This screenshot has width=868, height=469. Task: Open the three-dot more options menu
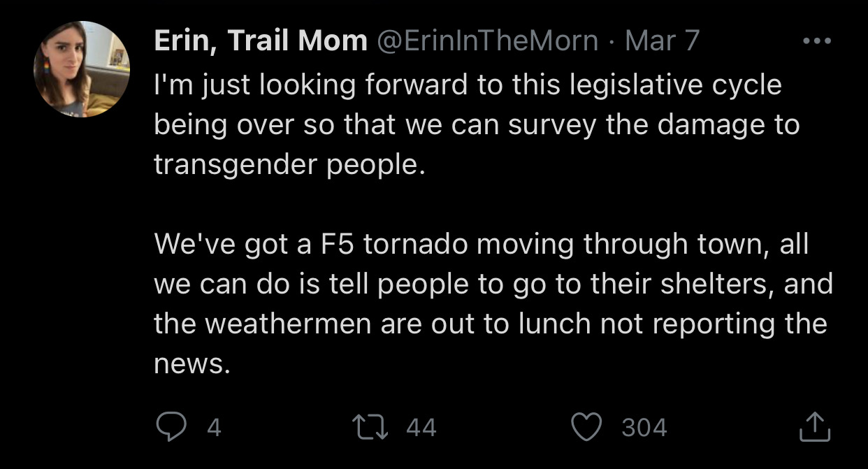816,42
